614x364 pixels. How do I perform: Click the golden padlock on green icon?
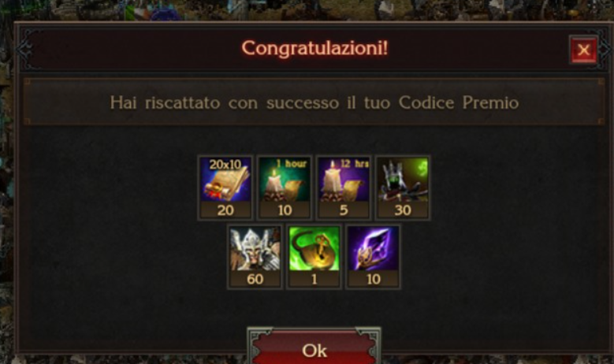tap(314, 248)
